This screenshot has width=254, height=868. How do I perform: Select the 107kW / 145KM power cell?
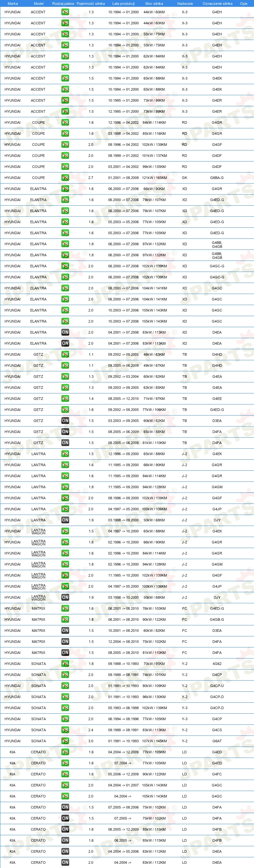pos(154,741)
